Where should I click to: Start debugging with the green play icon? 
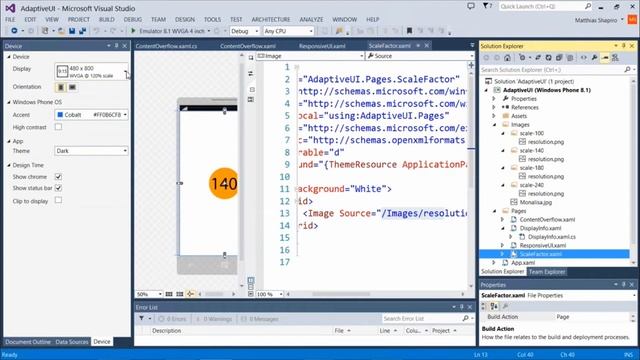[133, 31]
